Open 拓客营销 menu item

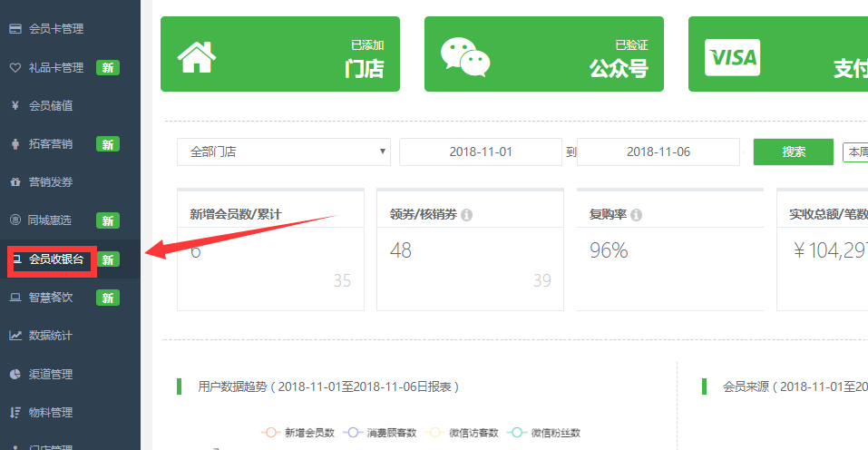51,144
